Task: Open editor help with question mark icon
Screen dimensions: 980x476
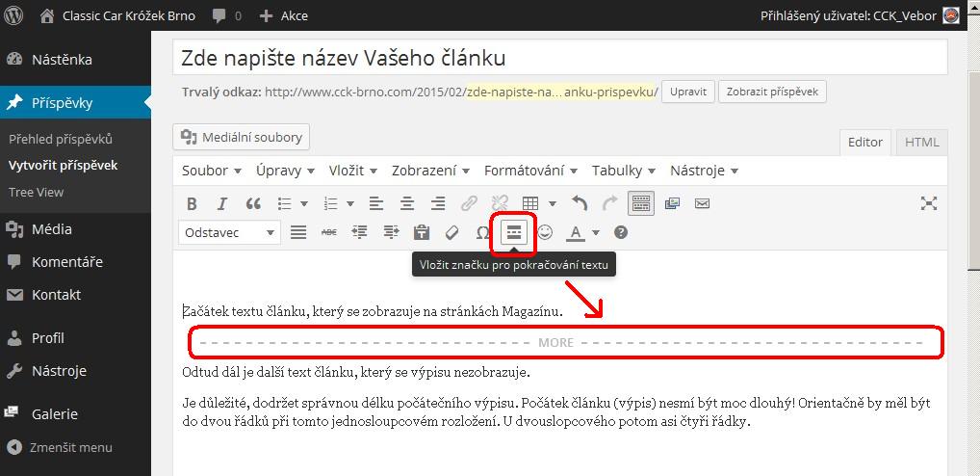Action: click(x=621, y=232)
